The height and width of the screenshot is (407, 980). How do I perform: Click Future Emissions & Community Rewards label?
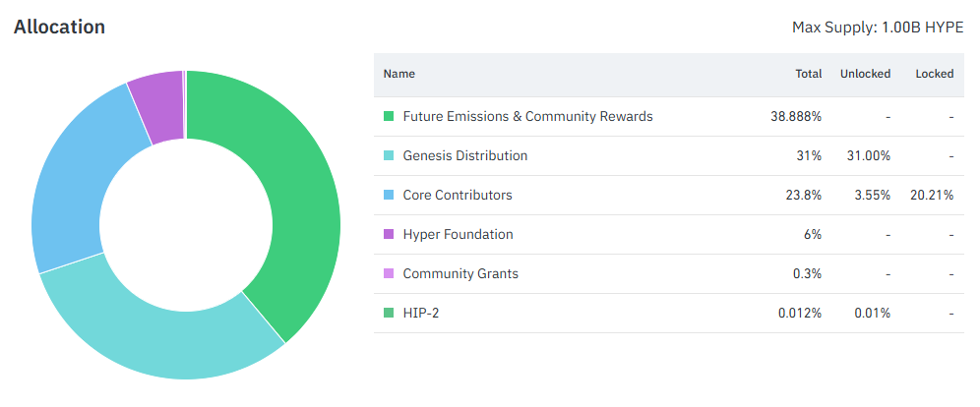pos(527,116)
